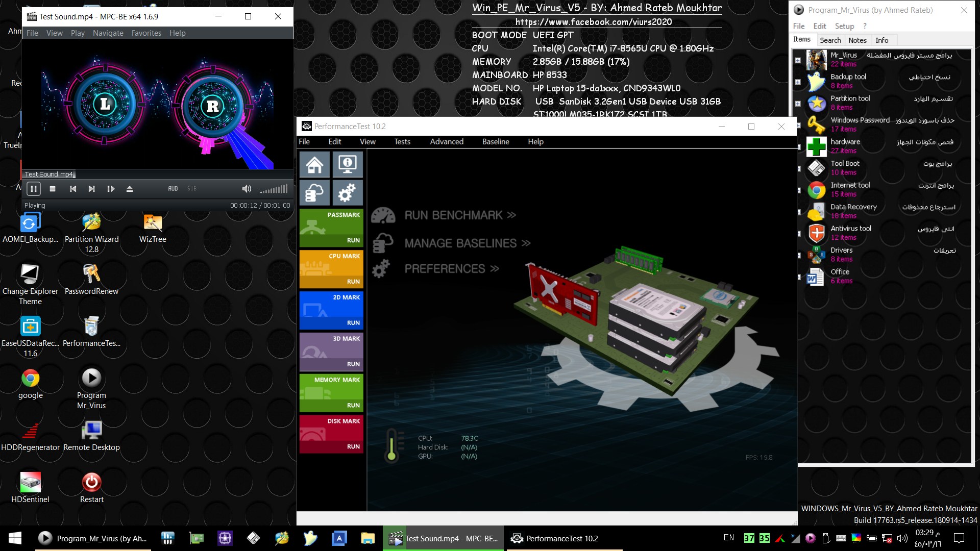Open the manage baselines cloud icon in sidebar
This screenshot has width=980, height=551.
(x=314, y=193)
